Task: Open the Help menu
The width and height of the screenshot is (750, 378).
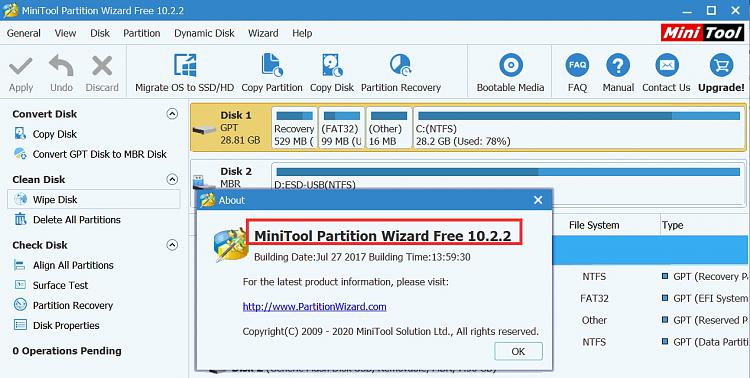Action: click(302, 33)
